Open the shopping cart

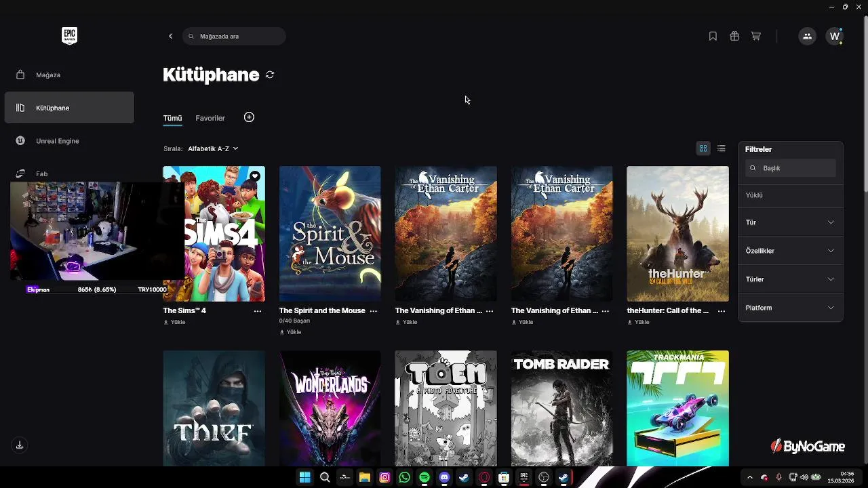[x=755, y=36]
